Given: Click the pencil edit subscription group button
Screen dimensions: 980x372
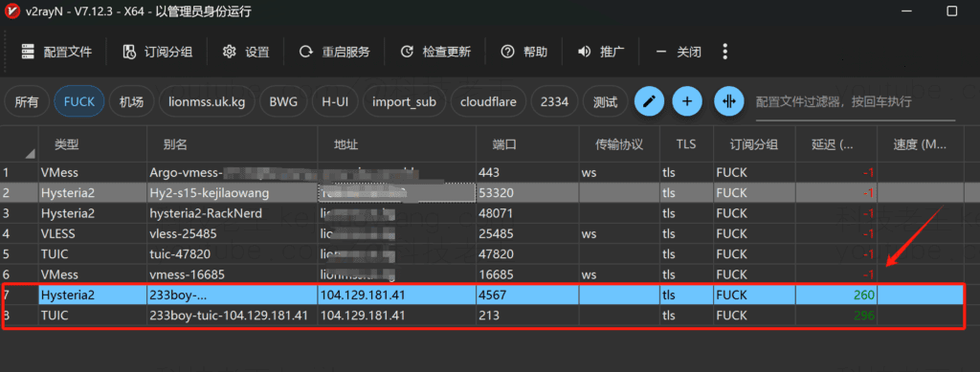Looking at the screenshot, I should click(x=650, y=101).
